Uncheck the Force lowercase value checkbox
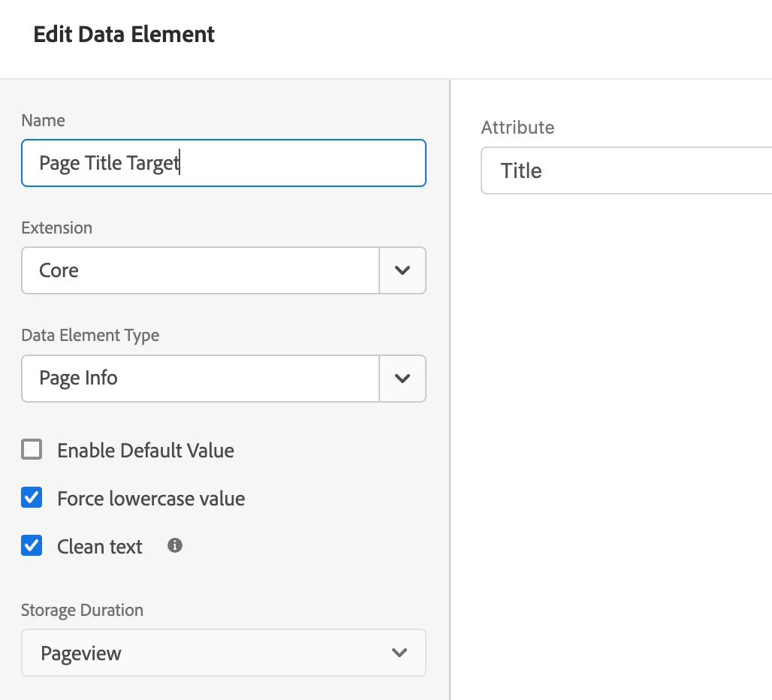The height and width of the screenshot is (700, 772). click(x=32, y=498)
